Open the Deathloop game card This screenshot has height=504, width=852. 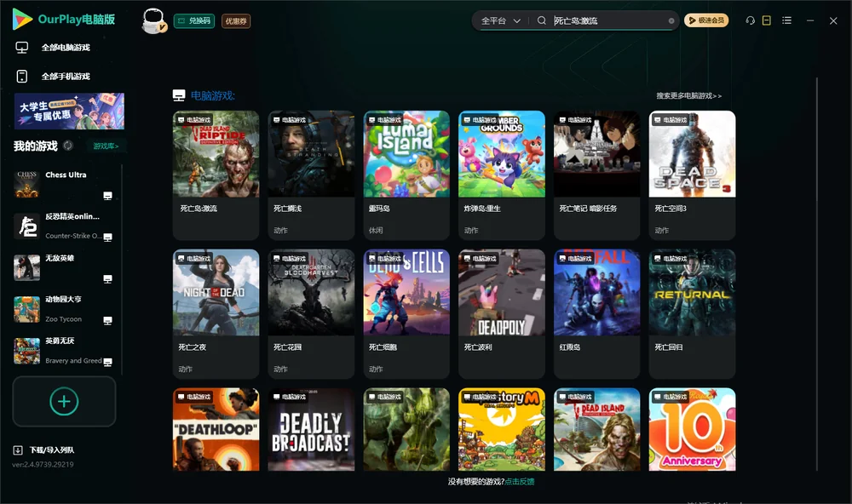coord(216,429)
